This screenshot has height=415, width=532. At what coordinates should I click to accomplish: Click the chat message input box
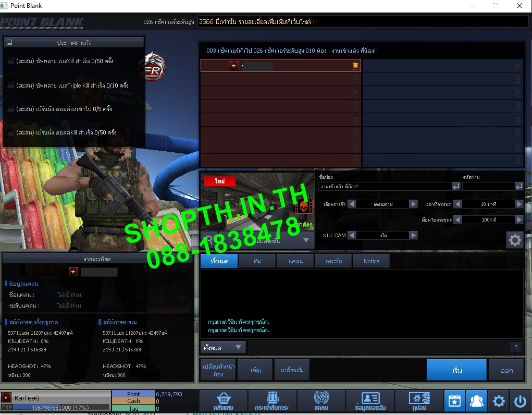379,347
